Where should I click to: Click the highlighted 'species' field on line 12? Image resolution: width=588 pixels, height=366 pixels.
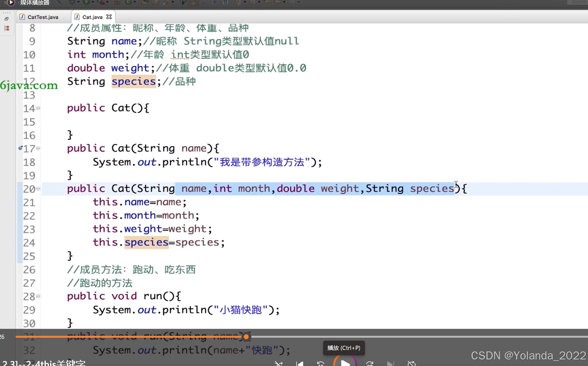pos(134,81)
